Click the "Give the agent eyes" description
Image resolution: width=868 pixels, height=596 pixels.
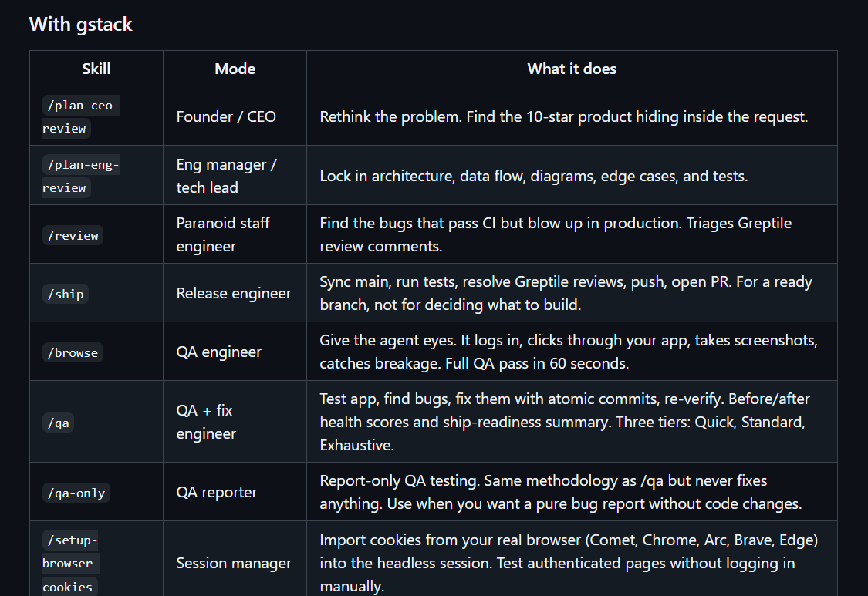point(569,352)
